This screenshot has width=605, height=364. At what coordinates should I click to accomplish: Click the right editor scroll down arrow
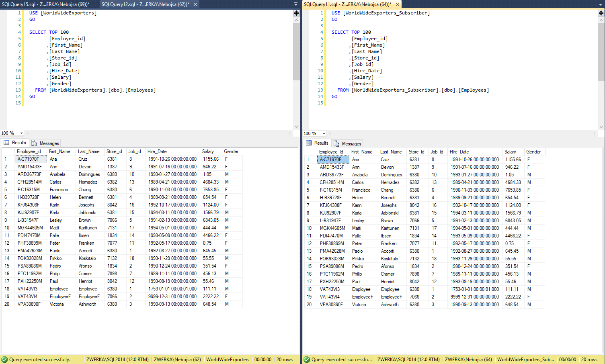pos(601,127)
